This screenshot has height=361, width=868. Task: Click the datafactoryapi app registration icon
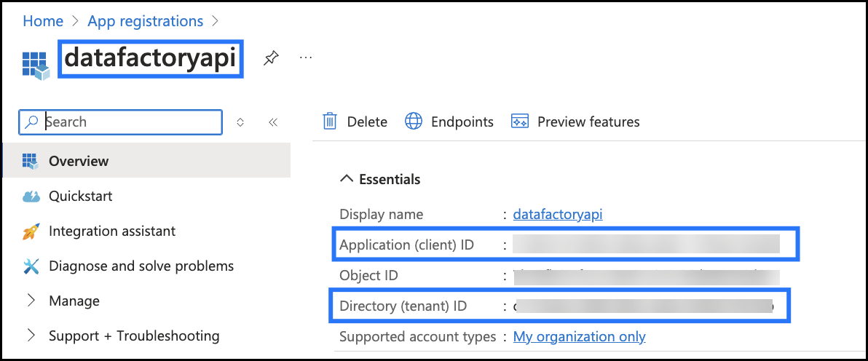point(35,65)
